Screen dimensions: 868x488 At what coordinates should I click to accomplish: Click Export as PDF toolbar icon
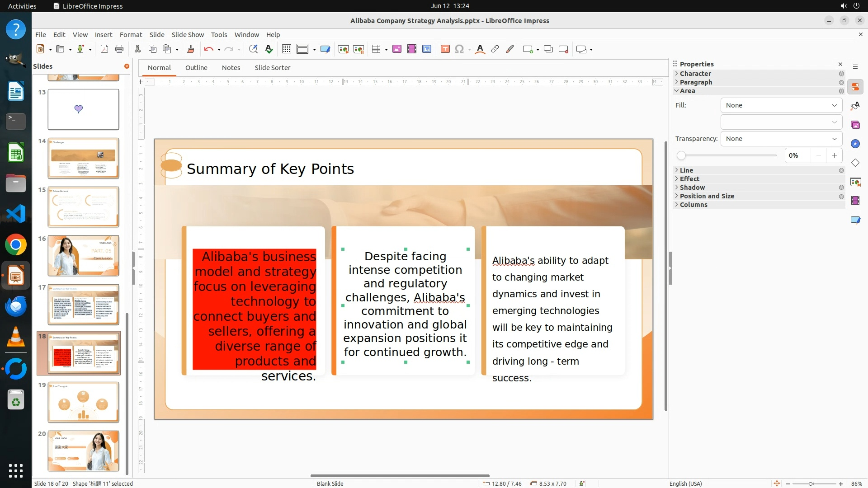click(104, 49)
